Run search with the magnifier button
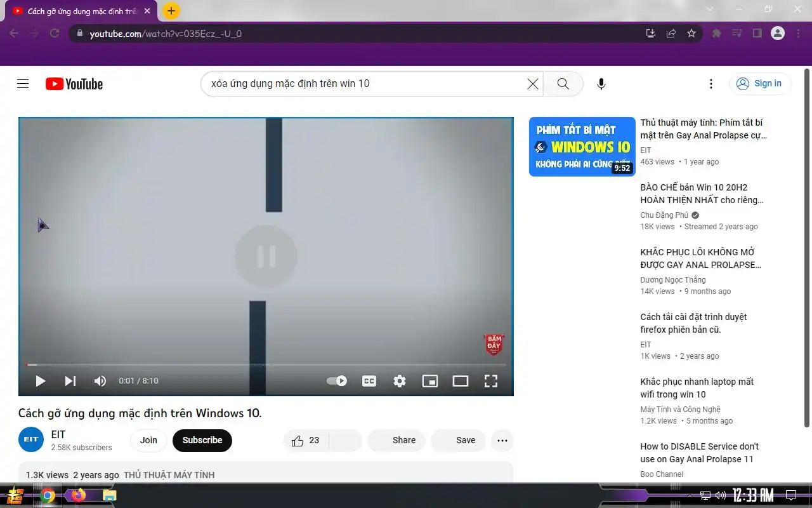Image resolution: width=812 pixels, height=508 pixels. click(563, 84)
